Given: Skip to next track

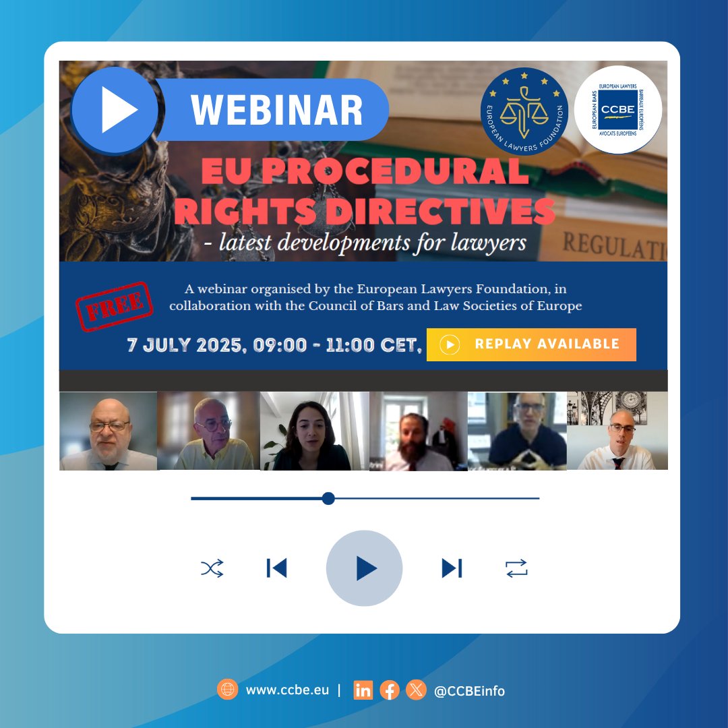Looking at the screenshot, I should coord(452,568).
